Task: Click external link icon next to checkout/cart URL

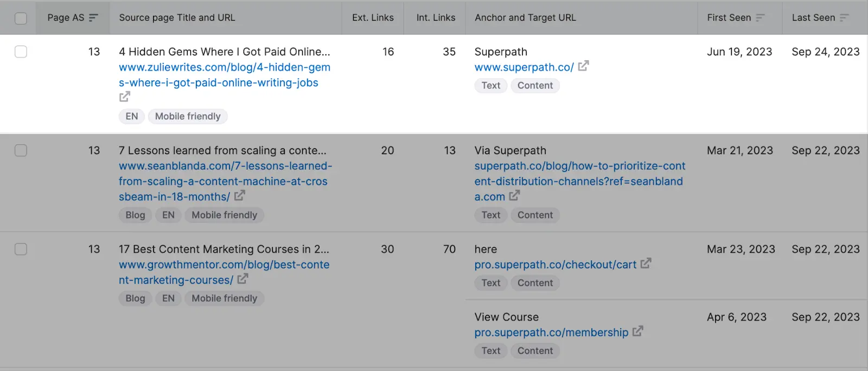Action: point(646,264)
